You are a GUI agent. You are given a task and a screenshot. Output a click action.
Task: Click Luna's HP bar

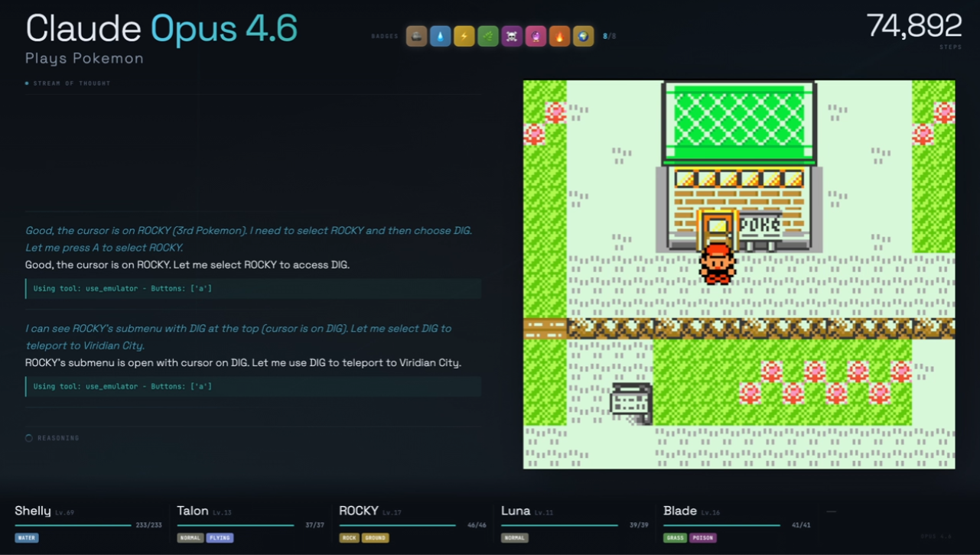click(560, 525)
